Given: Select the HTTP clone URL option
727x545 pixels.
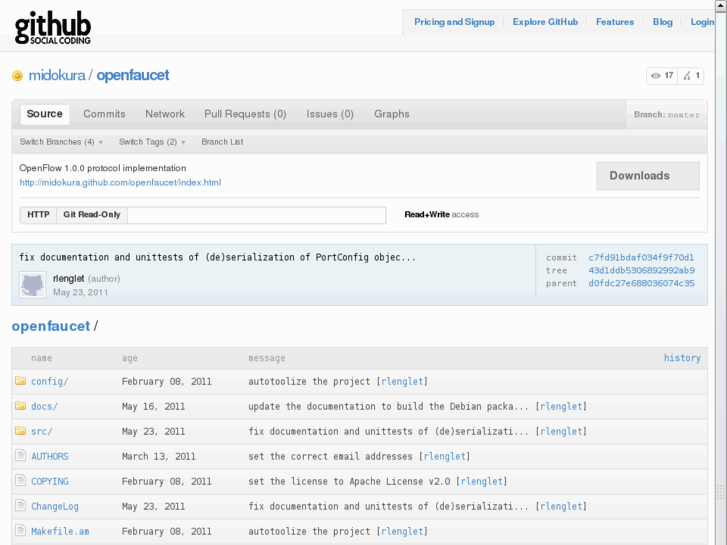Looking at the screenshot, I should click(x=38, y=215).
